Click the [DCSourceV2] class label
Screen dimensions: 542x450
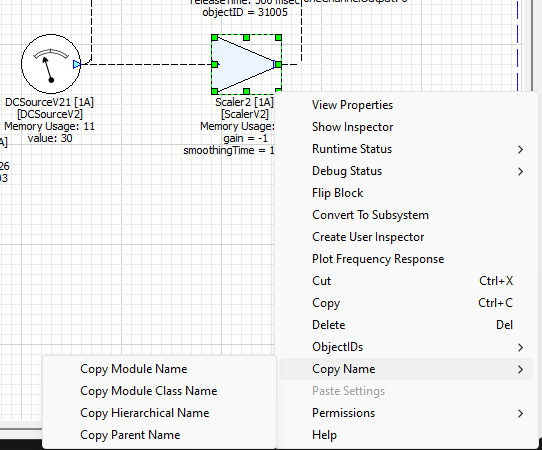[50, 114]
